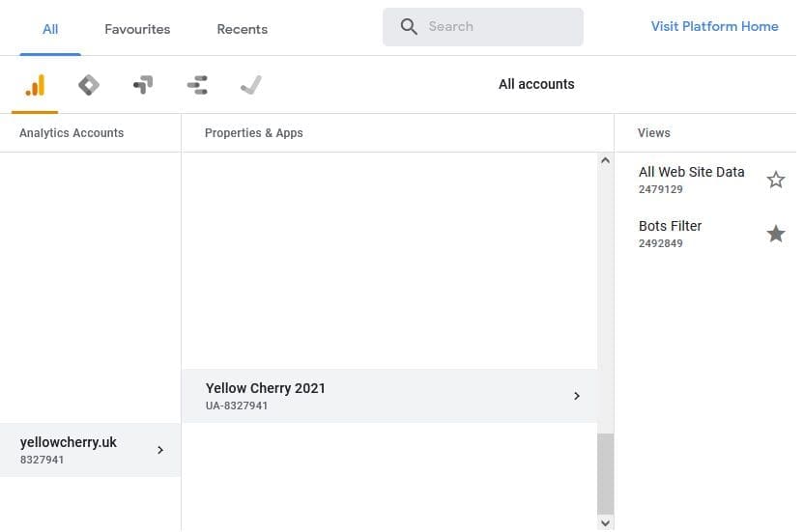
Task: Expand the Yellow Cherry 2021 property chevron
Action: pyautogui.click(x=577, y=396)
